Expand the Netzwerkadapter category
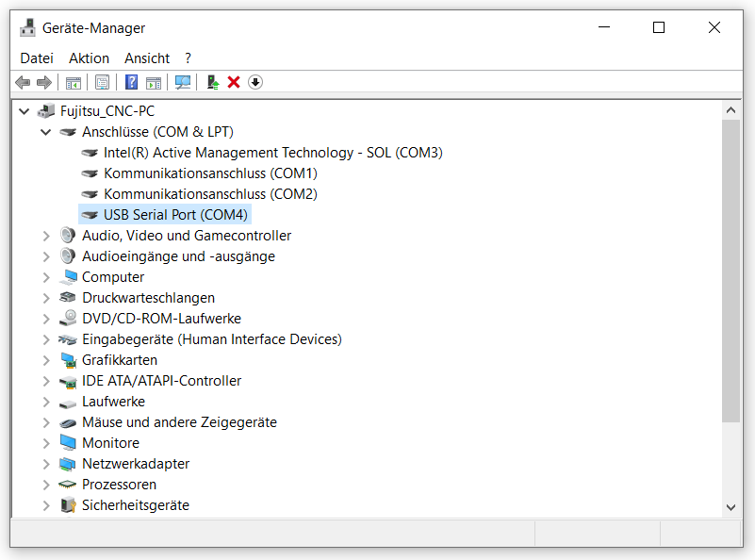The width and height of the screenshot is (755, 560). 46,464
